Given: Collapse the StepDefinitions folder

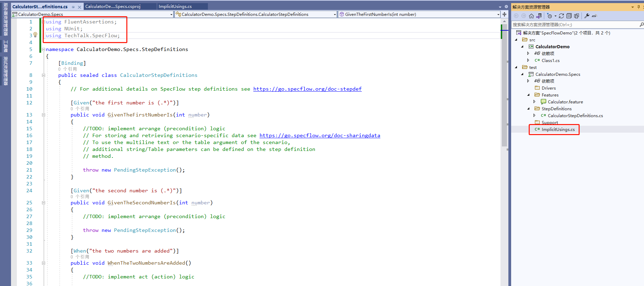Looking at the screenshot, I should (529, 109).
